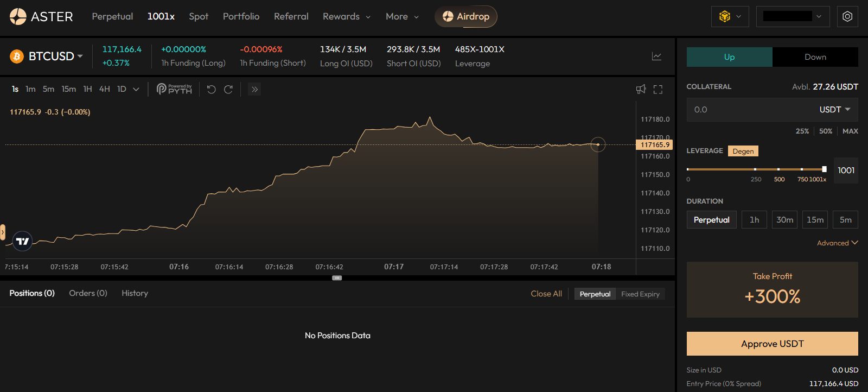868x392 pixels.
Task: Open the USDT collateral currency dropdown
Action: click(x=834, y=110)
